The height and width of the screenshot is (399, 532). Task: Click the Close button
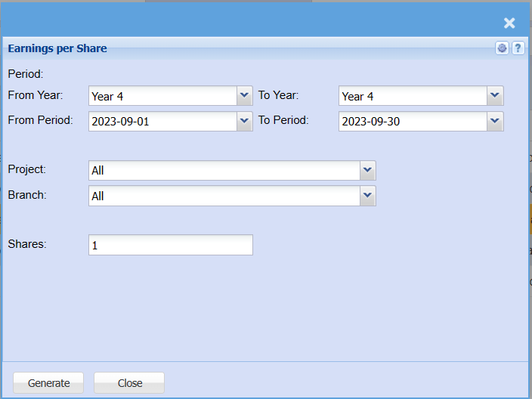click(129, 382)
